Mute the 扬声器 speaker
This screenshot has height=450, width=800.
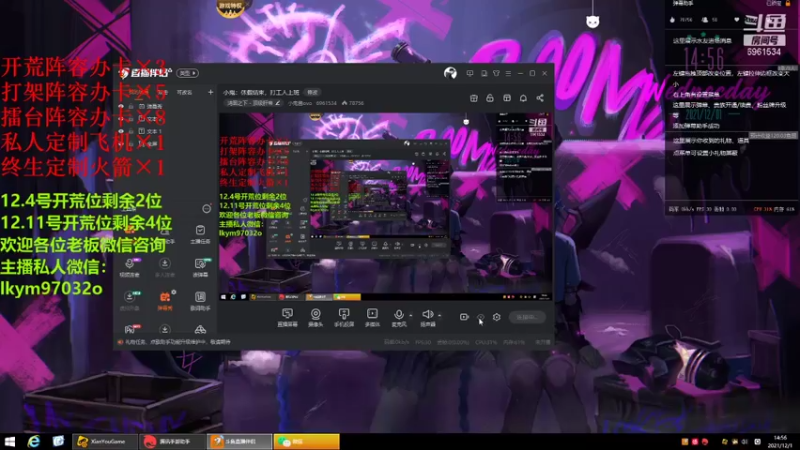428,317
